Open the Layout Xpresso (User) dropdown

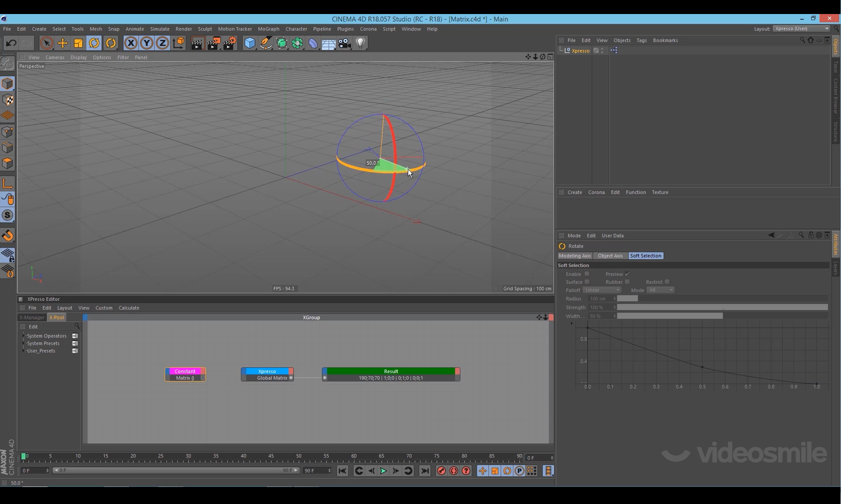802,28
